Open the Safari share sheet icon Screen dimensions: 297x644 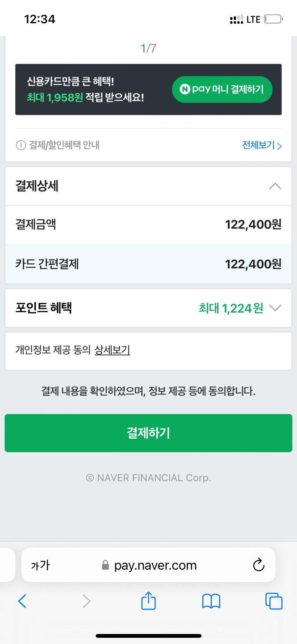click(148, 600)
